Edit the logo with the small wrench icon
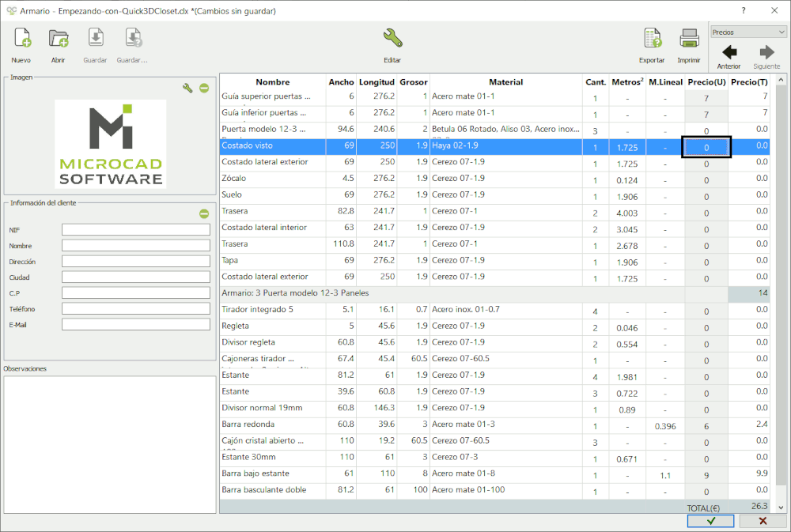791x532 pixels. point(187,89)
